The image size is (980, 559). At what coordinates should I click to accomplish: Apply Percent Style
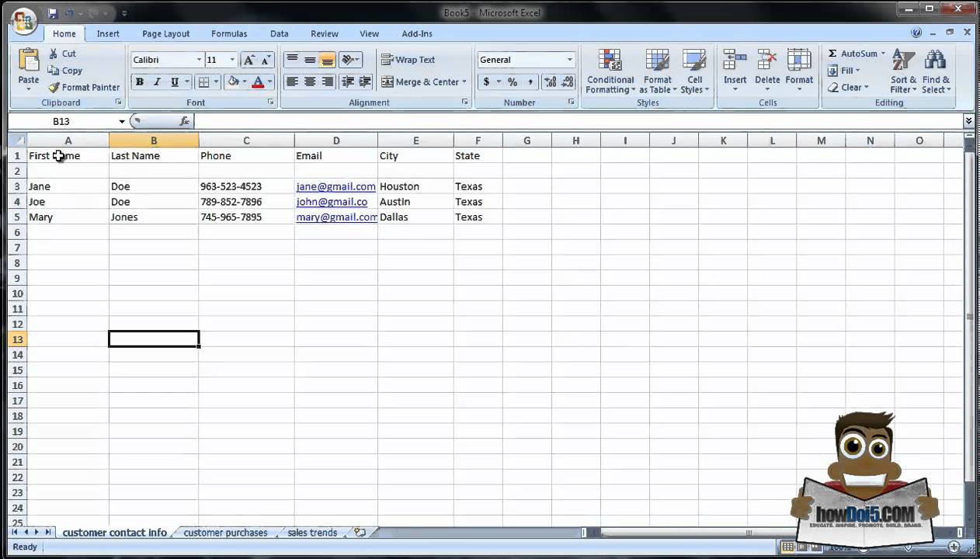pos(513,82)
